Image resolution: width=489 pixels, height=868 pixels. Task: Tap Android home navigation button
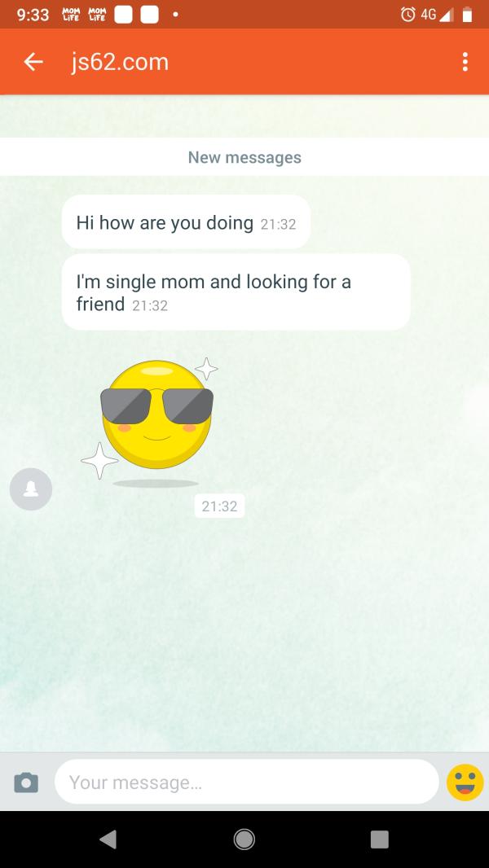[x=244, y=840]
